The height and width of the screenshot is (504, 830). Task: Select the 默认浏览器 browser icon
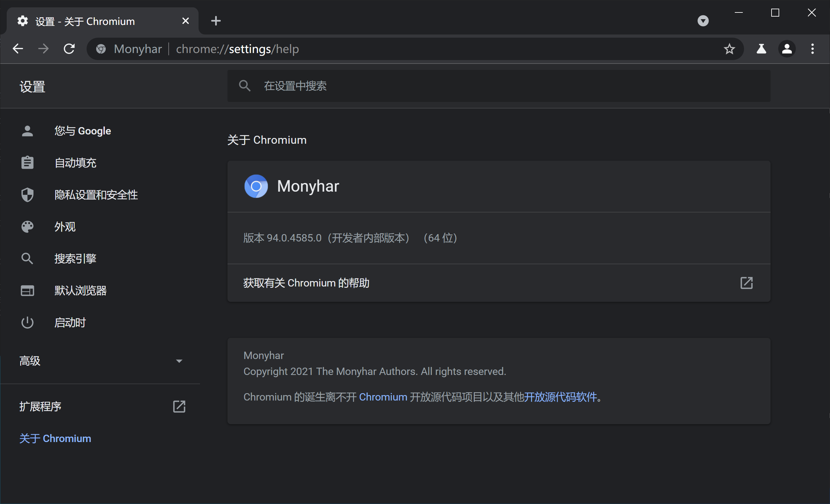coord(27,290)
